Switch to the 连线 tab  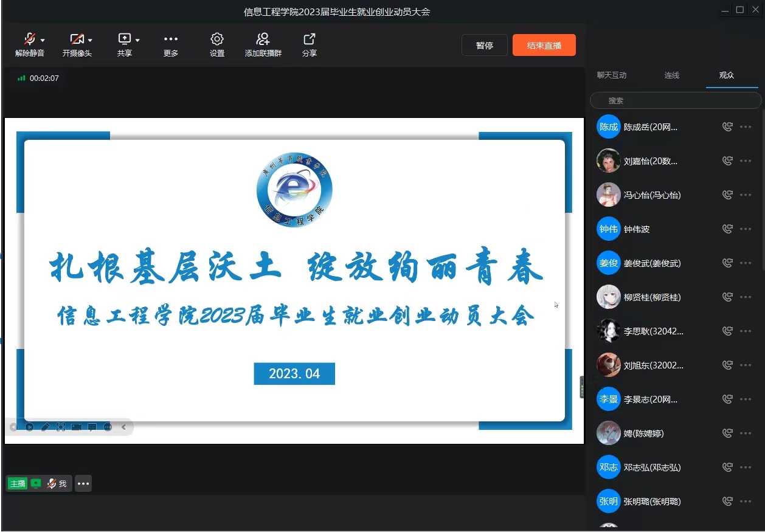(x=671, y=75)
